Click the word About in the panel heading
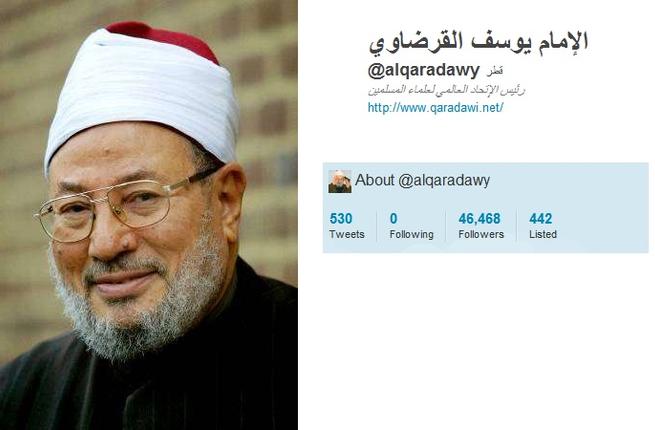 point(375,180)
